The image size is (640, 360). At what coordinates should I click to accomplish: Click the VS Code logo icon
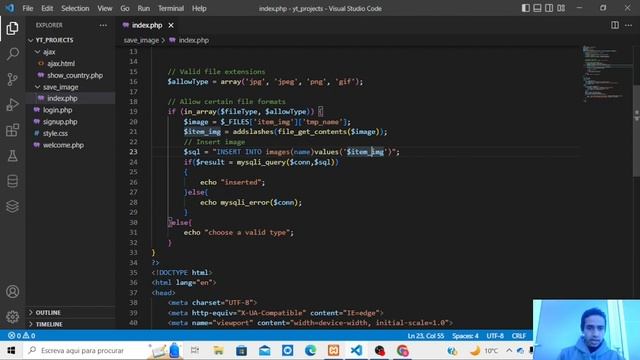click(x=10, y=8)
